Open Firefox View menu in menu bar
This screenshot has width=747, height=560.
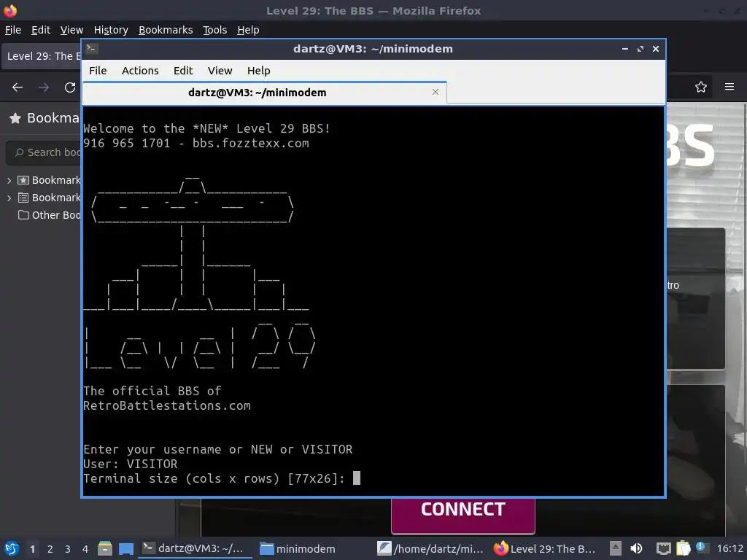click(71, 30)
